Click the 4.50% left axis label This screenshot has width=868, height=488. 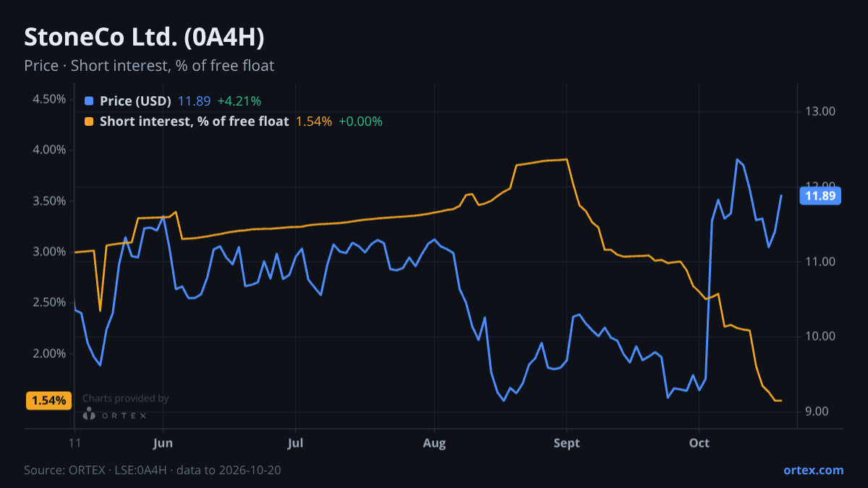click(49, 99)
